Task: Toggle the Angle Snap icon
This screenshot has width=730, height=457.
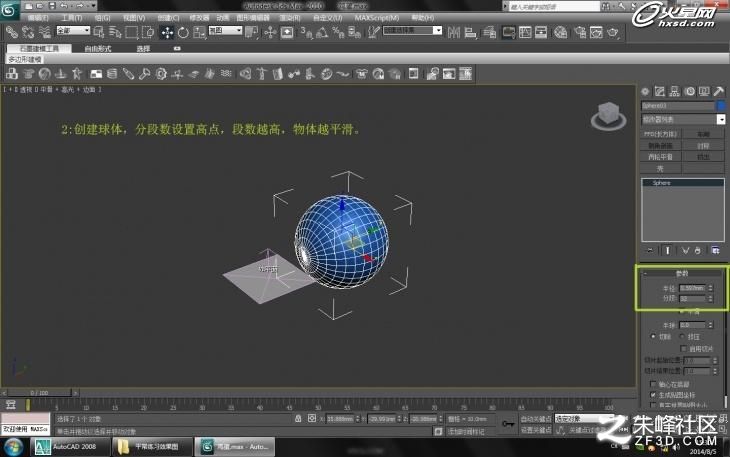Action: (322, 32)
